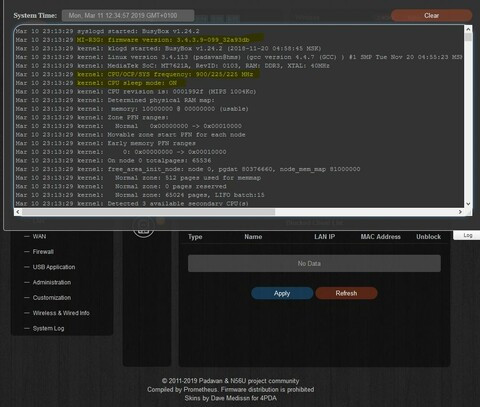Click the log scroll down arrow
The image size is (480, 407).
(x=468, y=204)
